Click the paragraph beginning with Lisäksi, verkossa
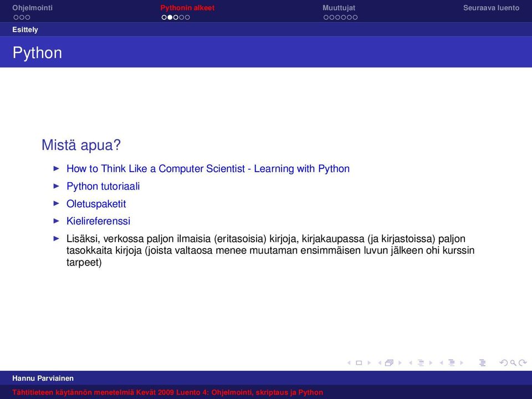 point(270,250)
